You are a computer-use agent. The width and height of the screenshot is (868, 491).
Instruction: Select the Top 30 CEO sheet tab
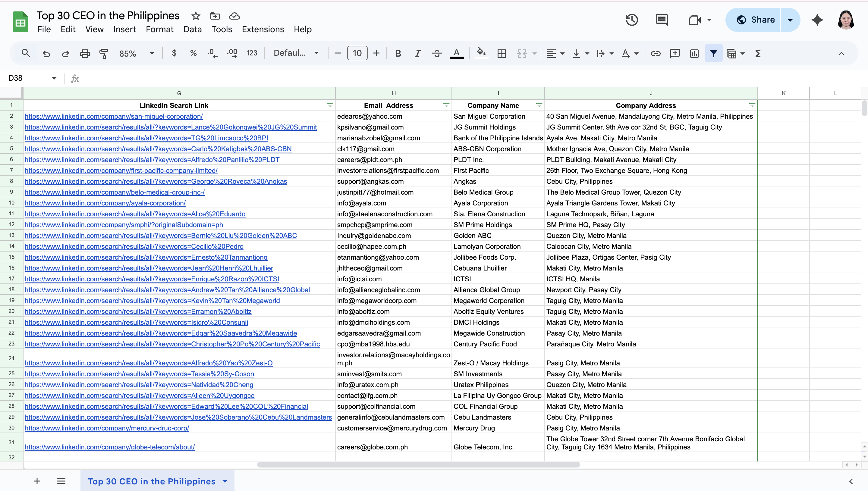click(152, 481)
